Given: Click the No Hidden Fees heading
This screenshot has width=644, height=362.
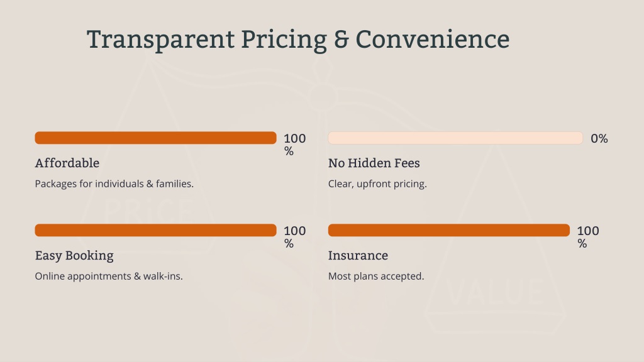Looking at the screenshot, I should tap(374, 163).
